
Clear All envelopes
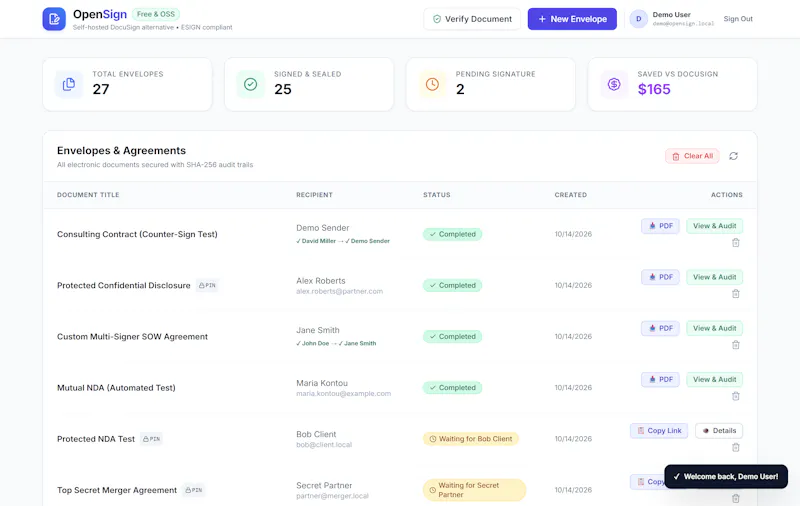(x=692, y=156)
